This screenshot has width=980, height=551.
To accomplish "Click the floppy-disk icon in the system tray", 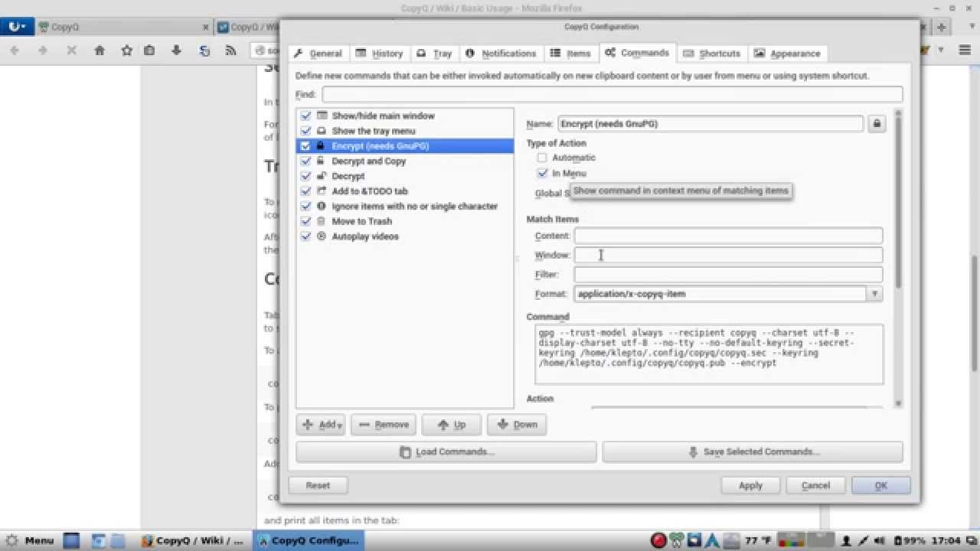I will (694, 540).
